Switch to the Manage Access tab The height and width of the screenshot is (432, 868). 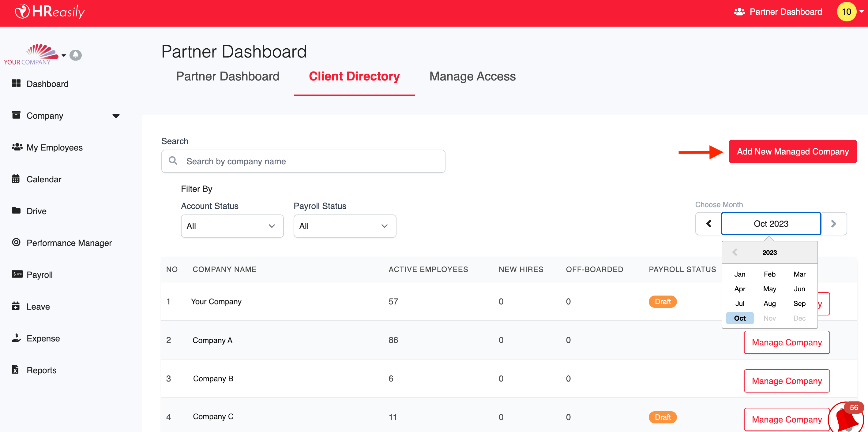(x=472, y=76)
